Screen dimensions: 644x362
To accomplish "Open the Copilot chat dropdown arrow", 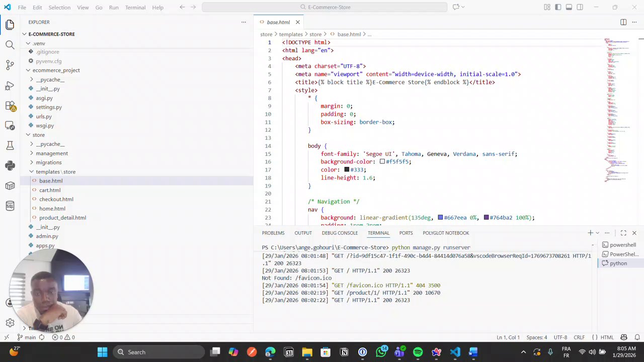I will [463, 7].
